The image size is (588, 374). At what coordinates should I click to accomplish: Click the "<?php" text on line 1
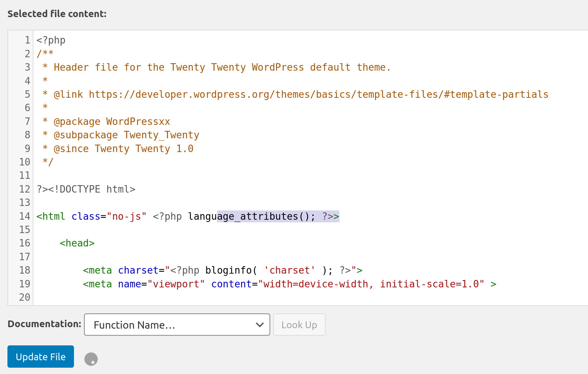tap(51, 40)
